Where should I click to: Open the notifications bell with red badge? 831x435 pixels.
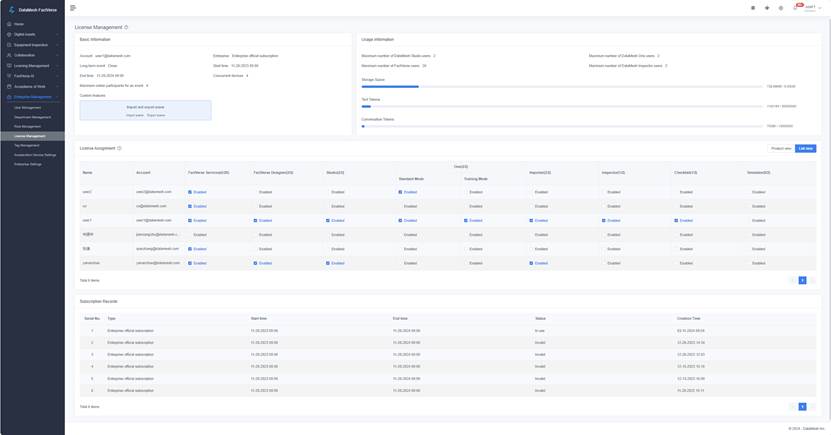(796, 8)
